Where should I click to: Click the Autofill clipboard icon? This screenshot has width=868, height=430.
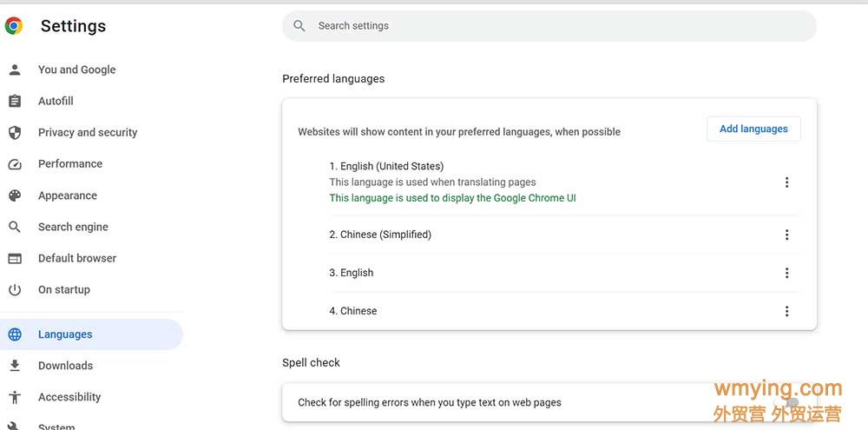(x=15, y=101)
